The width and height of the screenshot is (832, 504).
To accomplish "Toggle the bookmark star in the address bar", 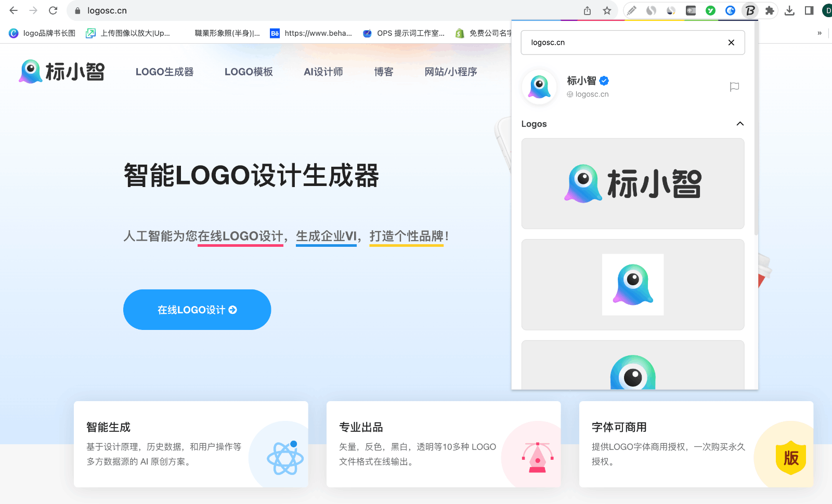I will [x=606, y=10].
